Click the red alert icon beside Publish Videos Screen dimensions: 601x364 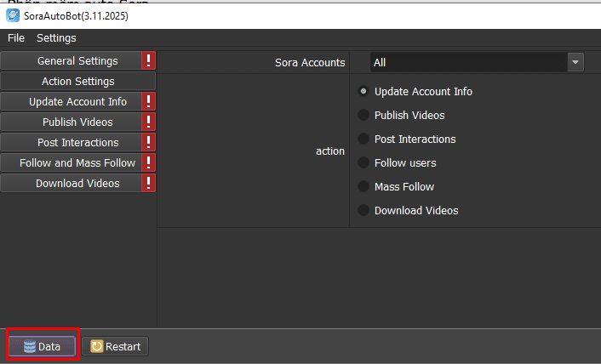tap(148, 122)
